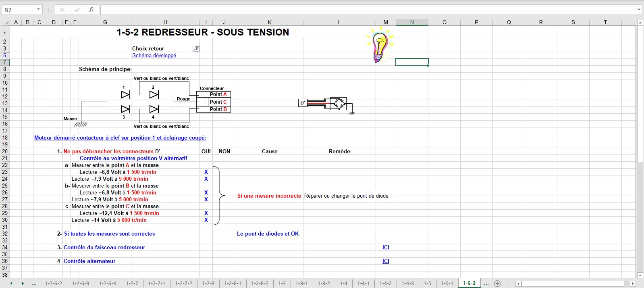Show later hidden sheets via right ellipsis

[x=486, y=284]
